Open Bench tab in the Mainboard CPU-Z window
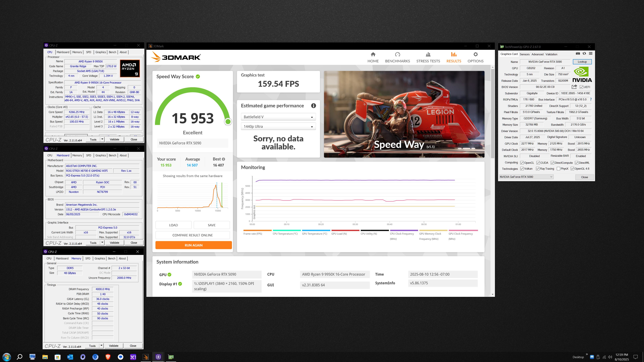 113,155
